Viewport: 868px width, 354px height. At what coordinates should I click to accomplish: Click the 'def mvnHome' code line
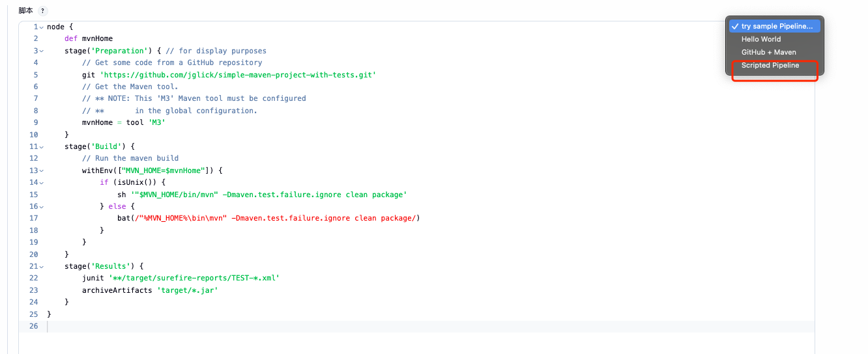click(89, 39)
